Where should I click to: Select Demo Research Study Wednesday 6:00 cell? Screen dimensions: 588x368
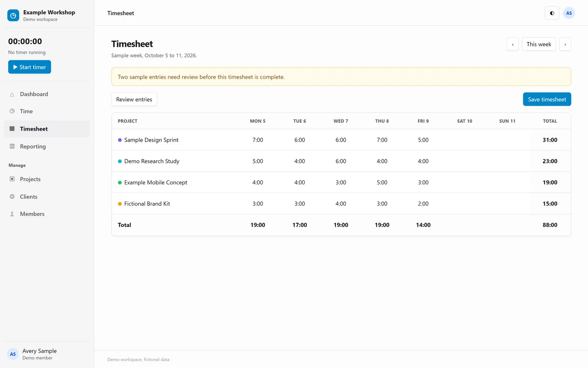click(x=341, y=161)
